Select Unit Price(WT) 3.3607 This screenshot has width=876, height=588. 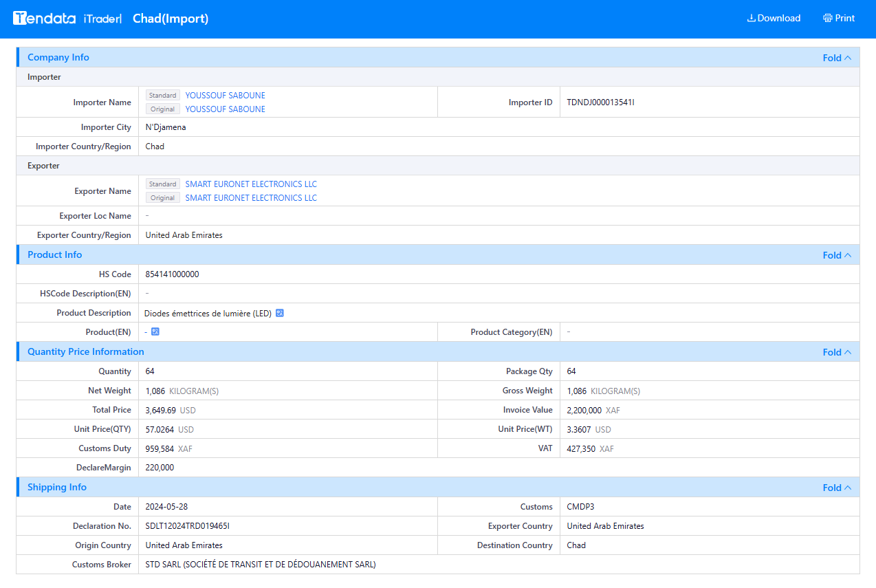pos(578,429)
